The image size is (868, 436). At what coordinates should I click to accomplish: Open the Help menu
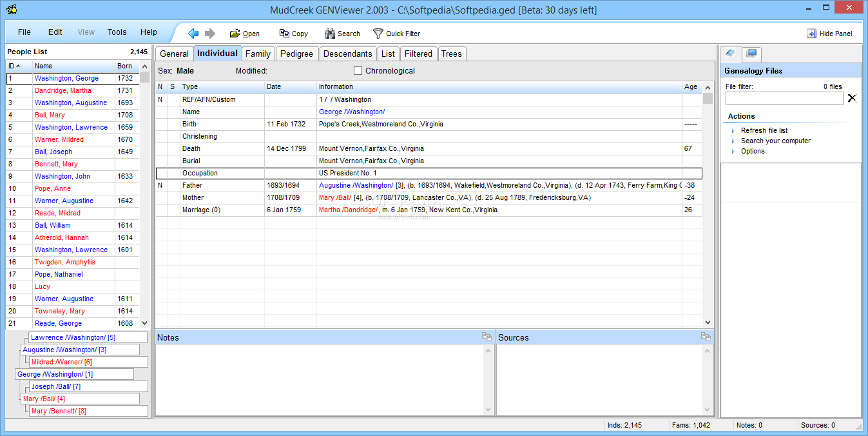tap(149, 32)
